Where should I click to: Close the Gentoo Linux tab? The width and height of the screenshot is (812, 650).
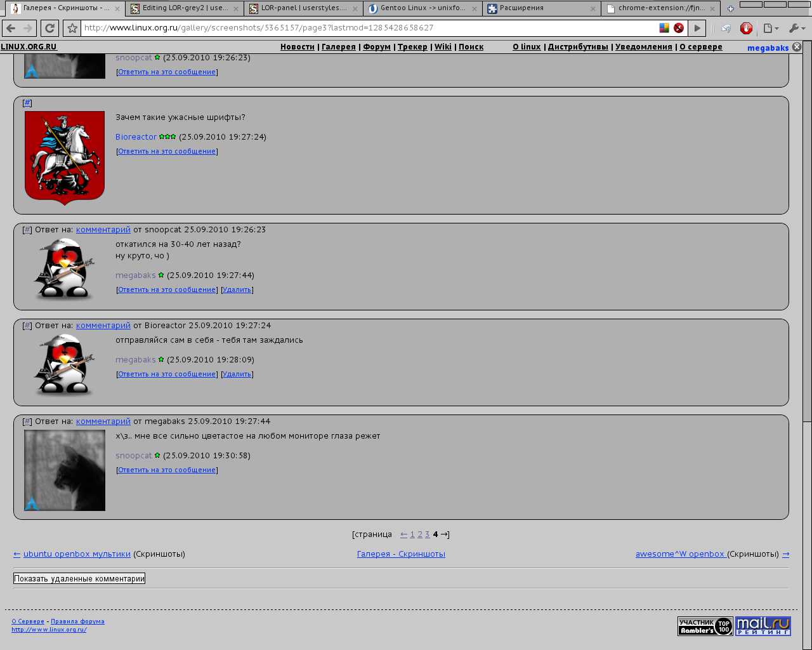(474, 9)
